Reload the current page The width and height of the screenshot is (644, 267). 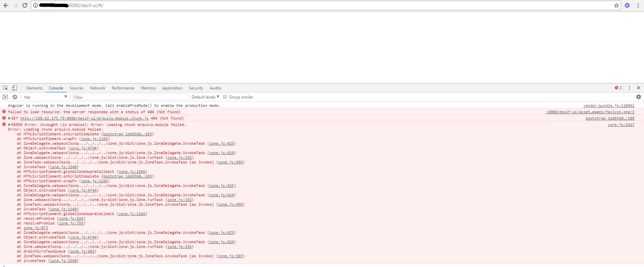(x=24, y=5)
